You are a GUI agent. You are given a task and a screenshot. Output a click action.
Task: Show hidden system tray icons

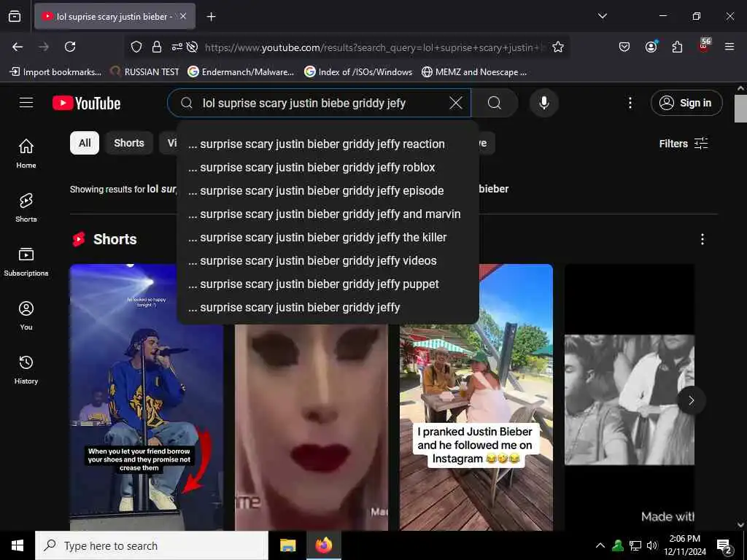(x=600, y=545)
